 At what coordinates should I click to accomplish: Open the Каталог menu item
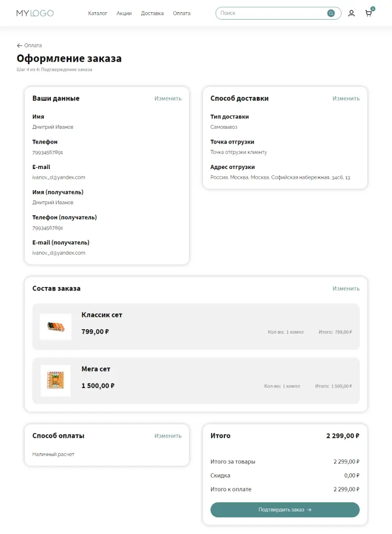(98, 13)
